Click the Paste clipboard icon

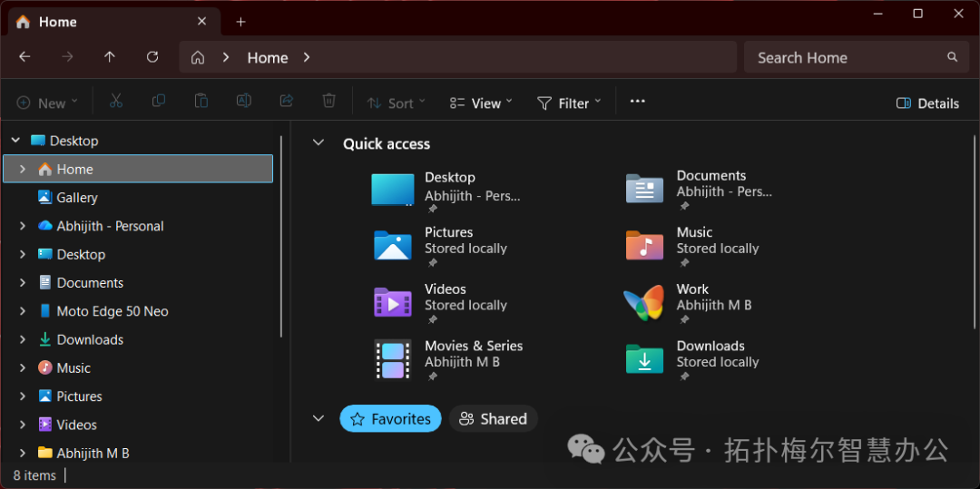[201, 102]
